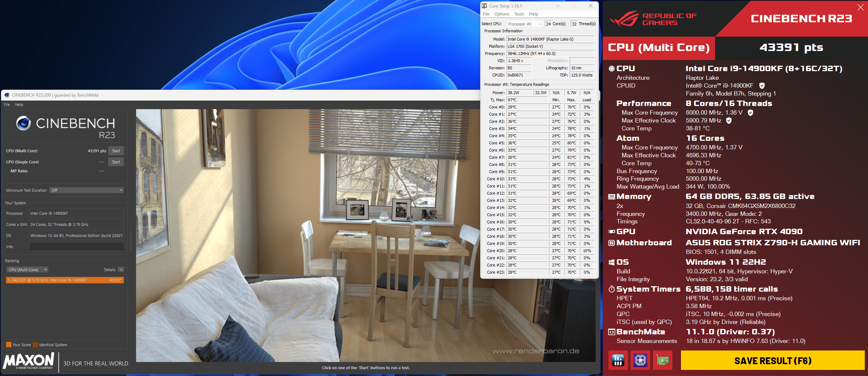Click the OS field in Cinebench

point(76,236)
